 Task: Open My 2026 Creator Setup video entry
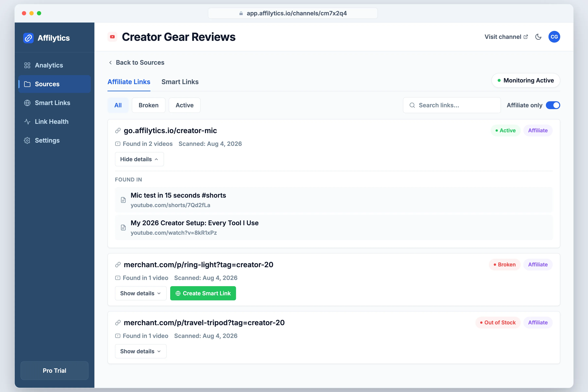pos(334,228)
